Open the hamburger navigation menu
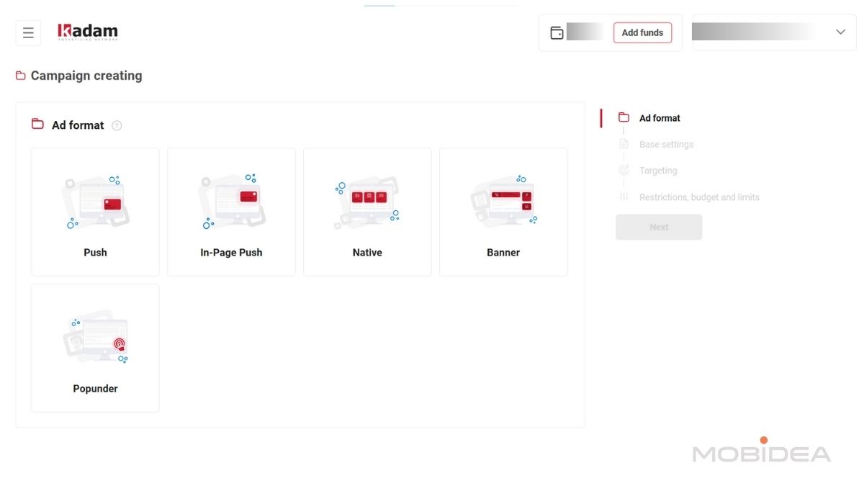 coord(28,33)
